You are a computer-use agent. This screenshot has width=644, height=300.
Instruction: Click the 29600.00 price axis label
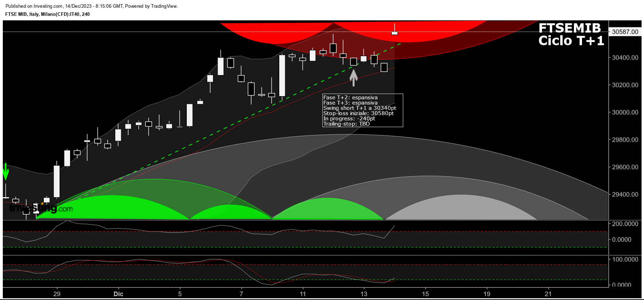625,167
